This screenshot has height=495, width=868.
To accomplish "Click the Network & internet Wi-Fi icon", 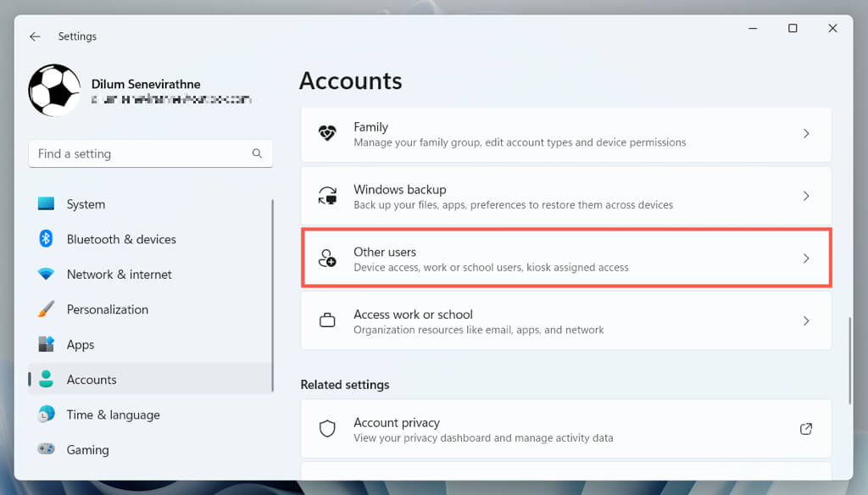I will tap(47, 275).
